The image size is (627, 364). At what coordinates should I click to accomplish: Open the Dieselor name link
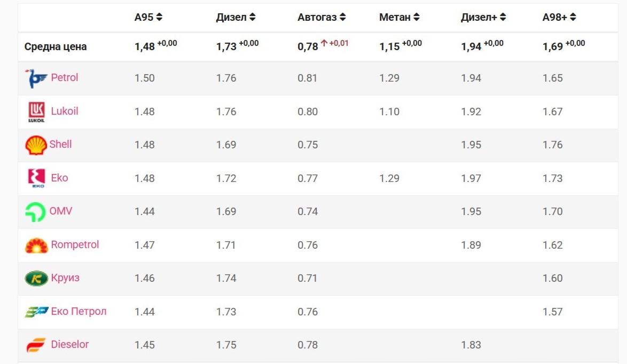point(69,344)
